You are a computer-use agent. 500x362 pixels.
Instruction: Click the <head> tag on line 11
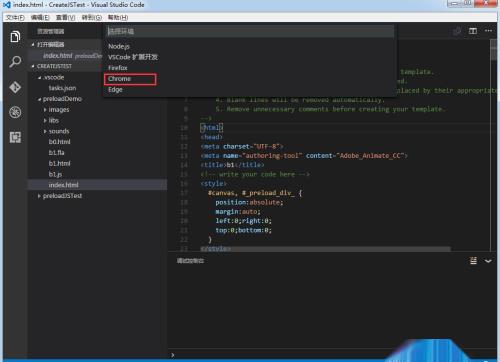[x=211, y=137]
